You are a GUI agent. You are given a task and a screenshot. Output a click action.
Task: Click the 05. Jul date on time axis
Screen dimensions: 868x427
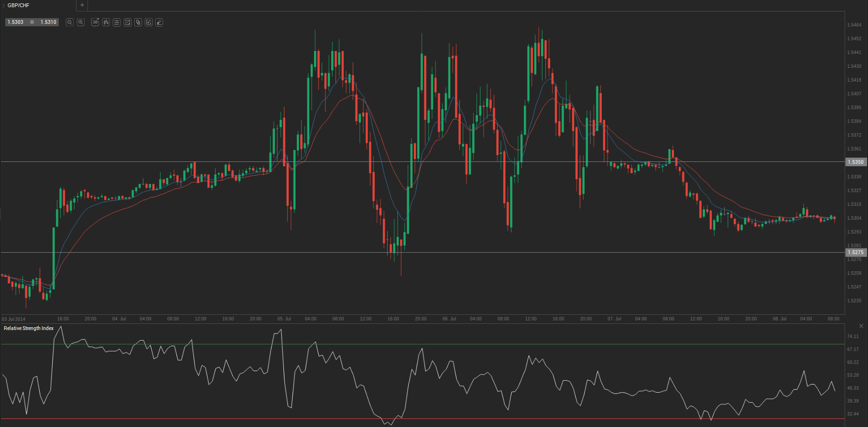click(x=284, y=319)
